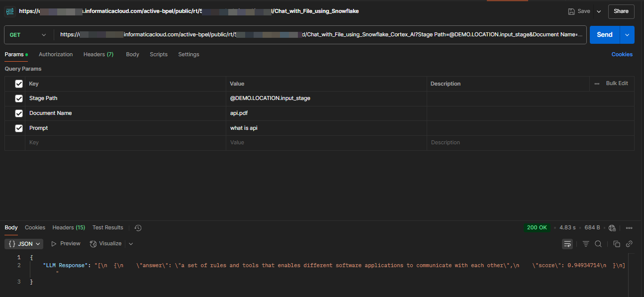The height and width of the screenshot is (297, 644).
Task: Click the 684 B response size
Action: (x=592, y=228)
